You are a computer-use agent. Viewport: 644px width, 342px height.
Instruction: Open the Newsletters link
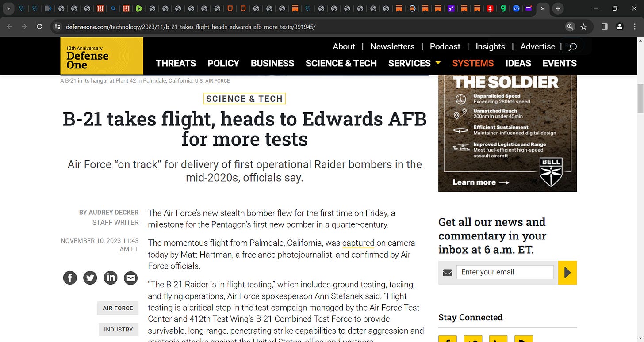(x=392, y=46)
